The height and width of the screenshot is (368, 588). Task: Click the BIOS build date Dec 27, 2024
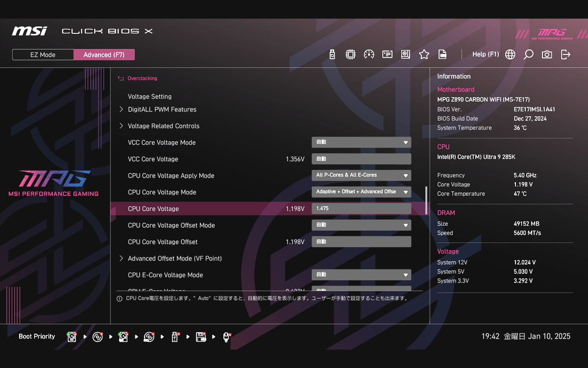click(530, 119)
